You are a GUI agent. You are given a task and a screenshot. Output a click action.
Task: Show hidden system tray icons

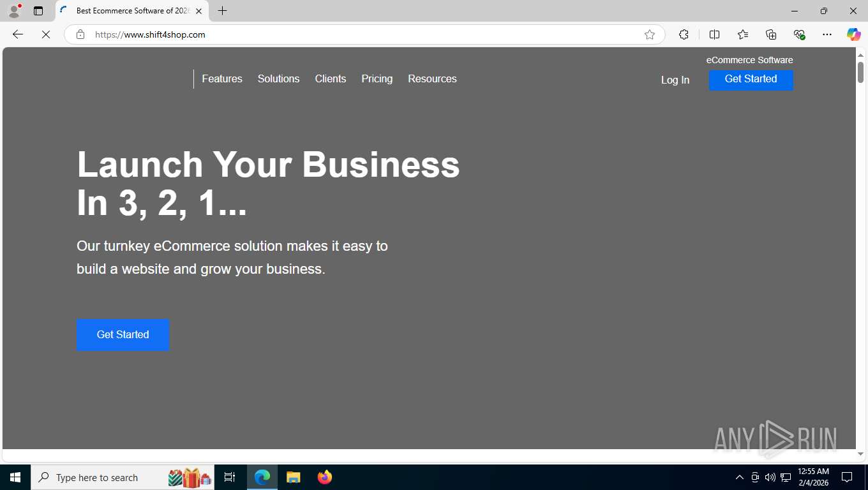[739, 477]
